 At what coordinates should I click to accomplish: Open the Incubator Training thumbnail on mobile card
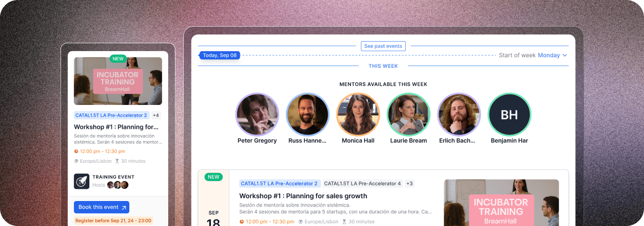[x=118, y=81]
